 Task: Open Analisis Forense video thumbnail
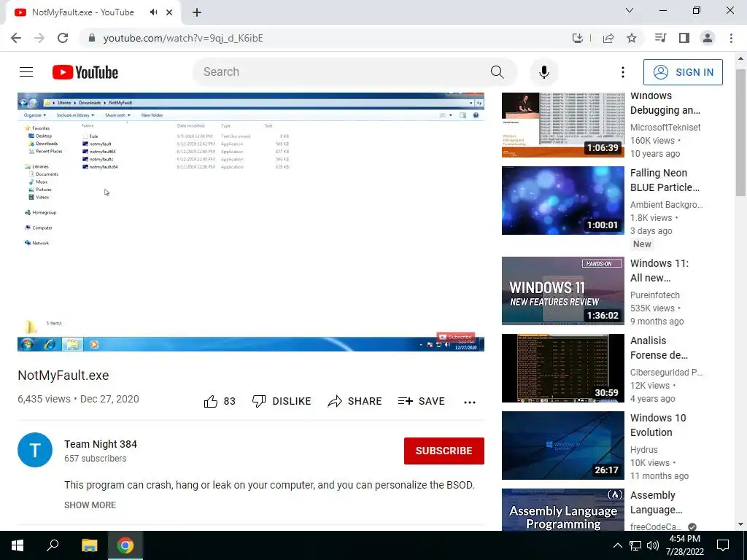click(562, 368)
